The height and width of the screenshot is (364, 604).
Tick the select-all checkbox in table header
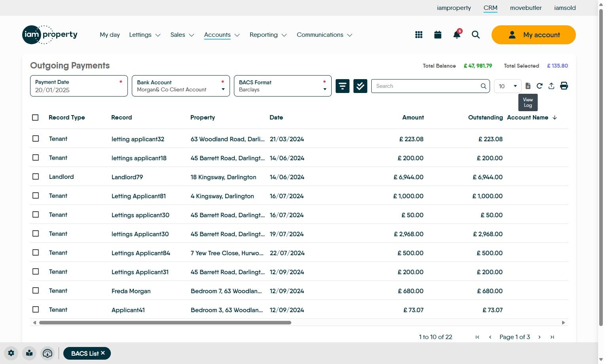(35, 118)
